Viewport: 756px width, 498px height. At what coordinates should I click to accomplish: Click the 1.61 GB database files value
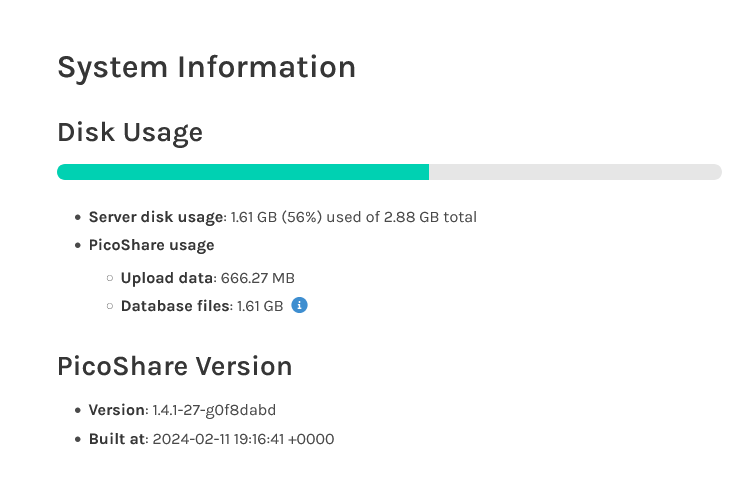click(x=260, y=306)
